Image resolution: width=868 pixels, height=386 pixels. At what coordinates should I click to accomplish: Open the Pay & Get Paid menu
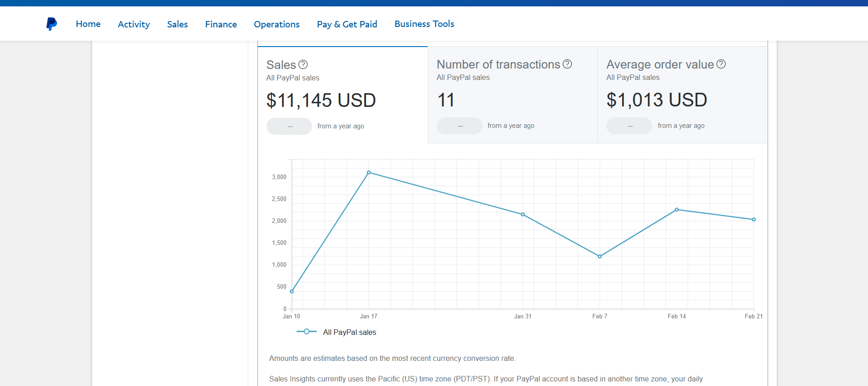(x=347, y=24)
